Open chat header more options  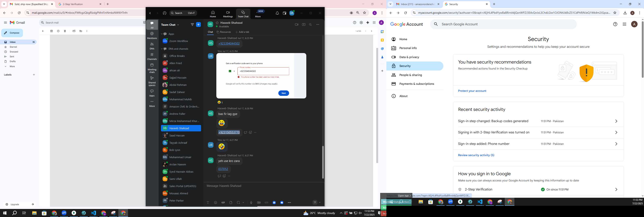coord(318,25)
